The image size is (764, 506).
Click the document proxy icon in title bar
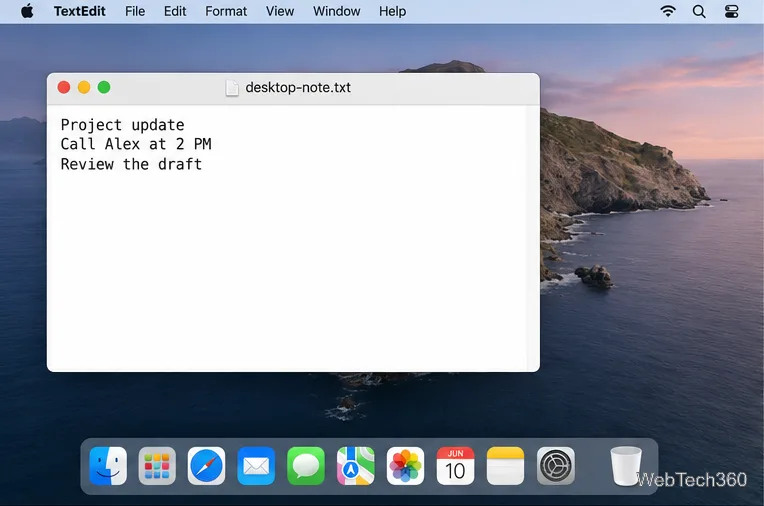pos(232,88)
